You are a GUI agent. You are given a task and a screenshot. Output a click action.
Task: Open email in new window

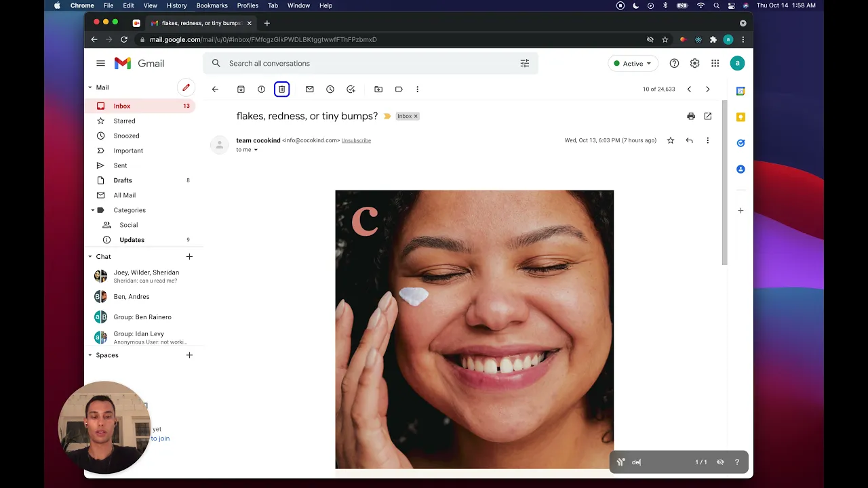point(708,117)
